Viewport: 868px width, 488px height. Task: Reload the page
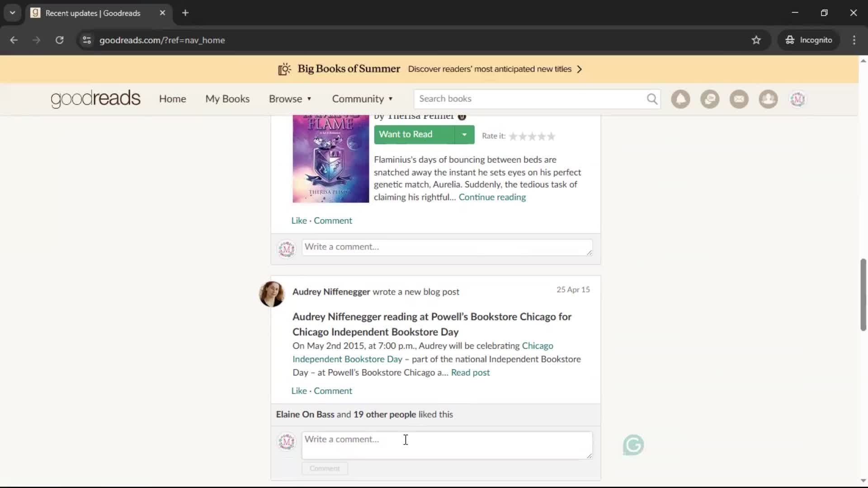click(59, 40)
